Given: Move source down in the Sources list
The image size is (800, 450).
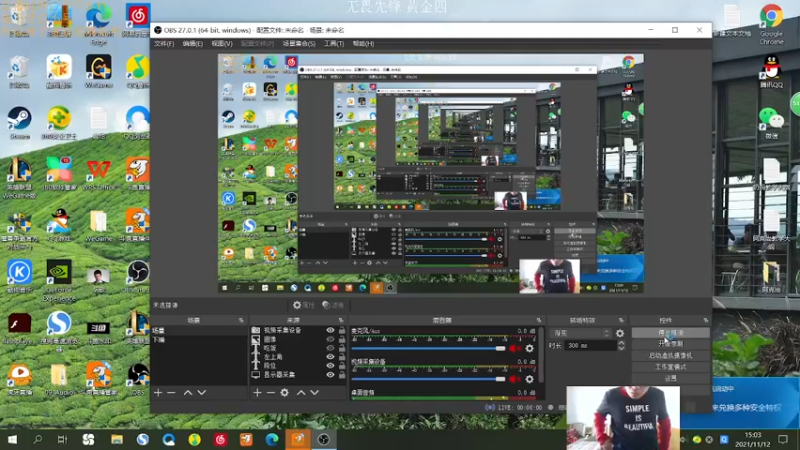Looking at the screenshot, I should (x=315, y=392).
